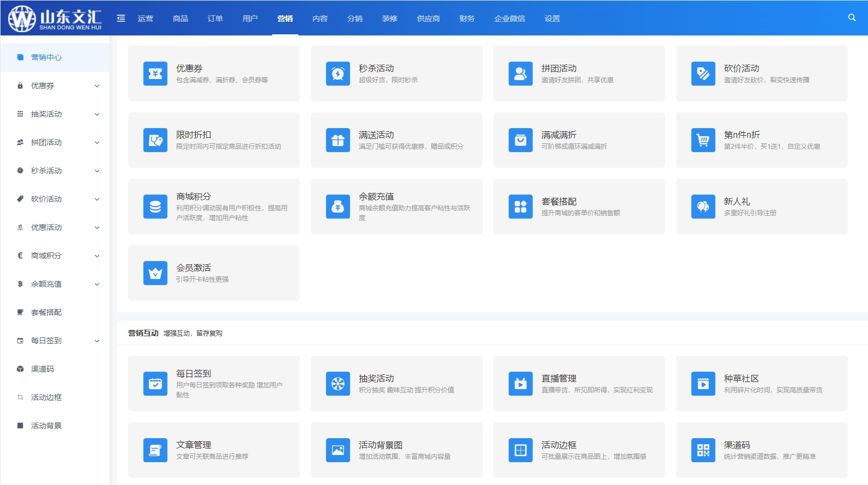Viewport: 868px width, 485px height.
Task: Expand the 抽奖活动 sidebar submenu
Action: (x=97, y=114)
